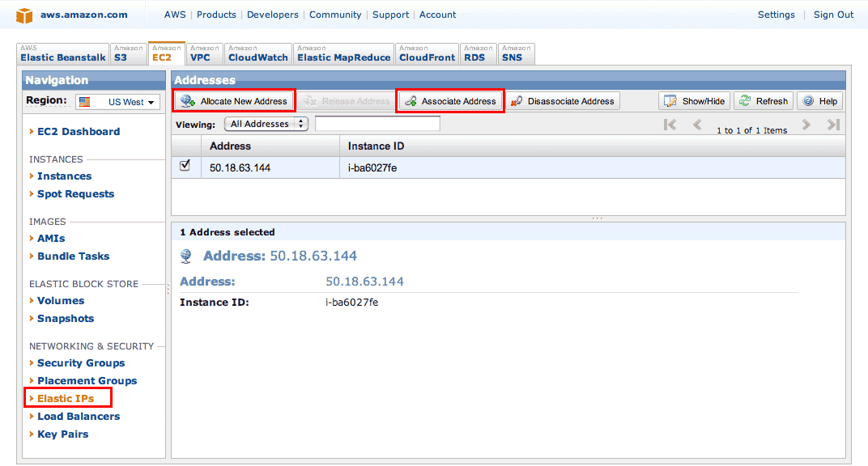Click the i-ba6027fe value in details pane

351,302
